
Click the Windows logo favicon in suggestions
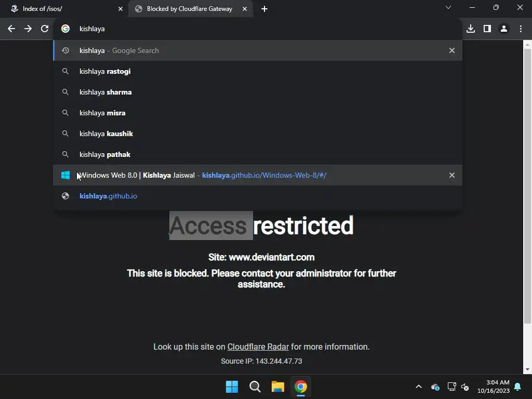coord(65,175)
